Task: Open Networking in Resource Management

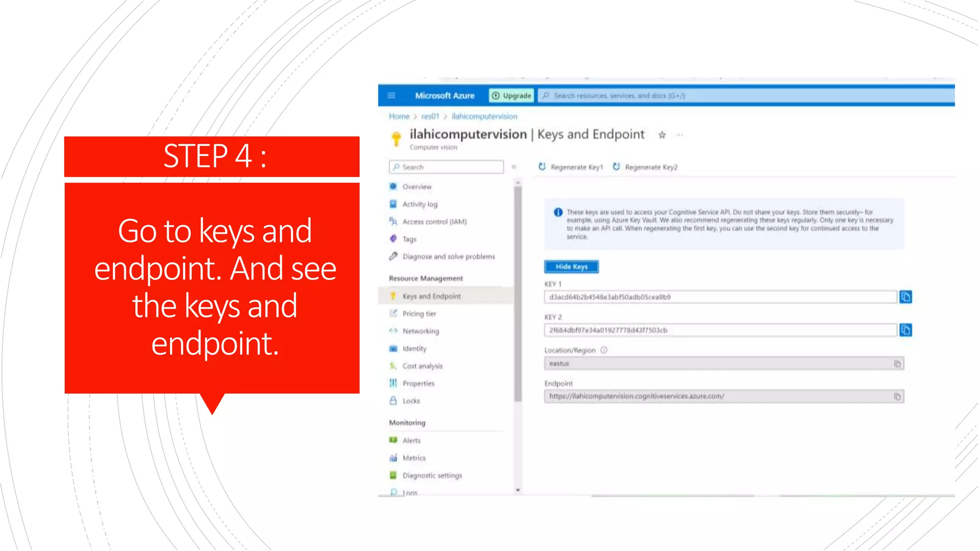Action: (421, 331)
